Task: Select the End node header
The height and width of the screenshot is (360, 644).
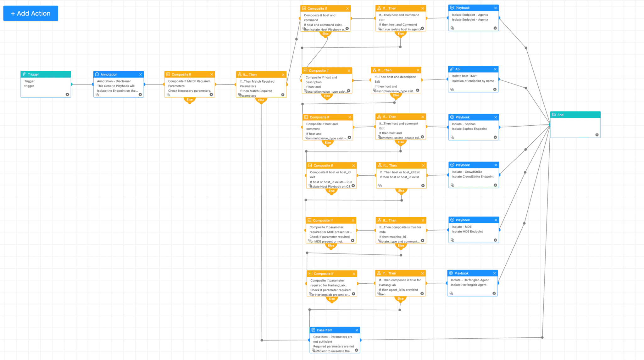Action: click(575, 115)
